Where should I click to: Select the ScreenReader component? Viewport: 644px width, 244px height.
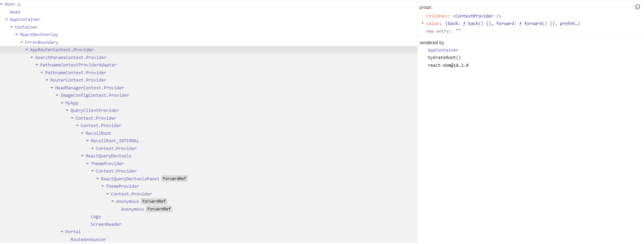[x=106, y=224]
